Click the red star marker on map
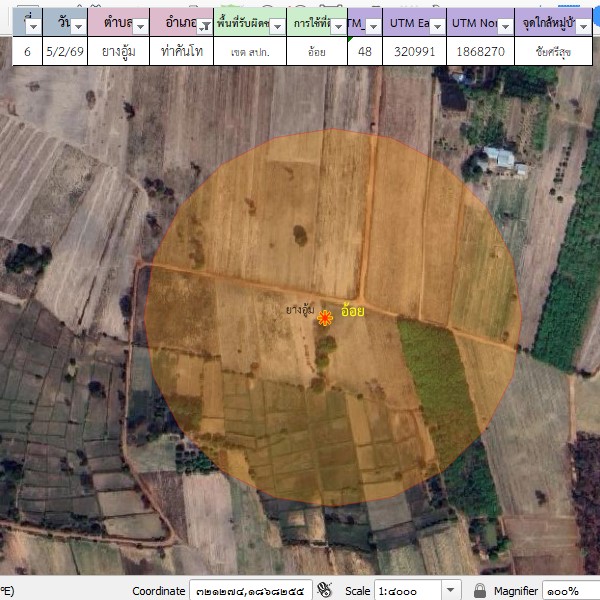 point(325,318)
